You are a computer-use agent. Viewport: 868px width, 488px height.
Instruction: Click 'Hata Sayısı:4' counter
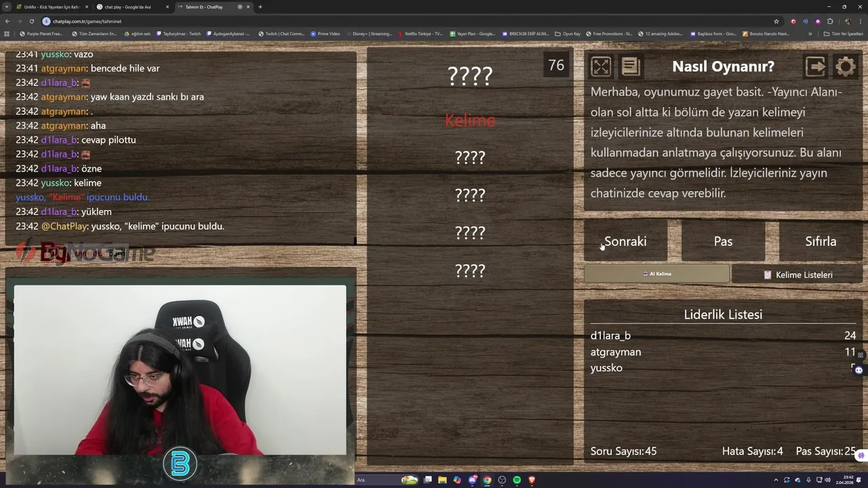[x=752, y=451]
